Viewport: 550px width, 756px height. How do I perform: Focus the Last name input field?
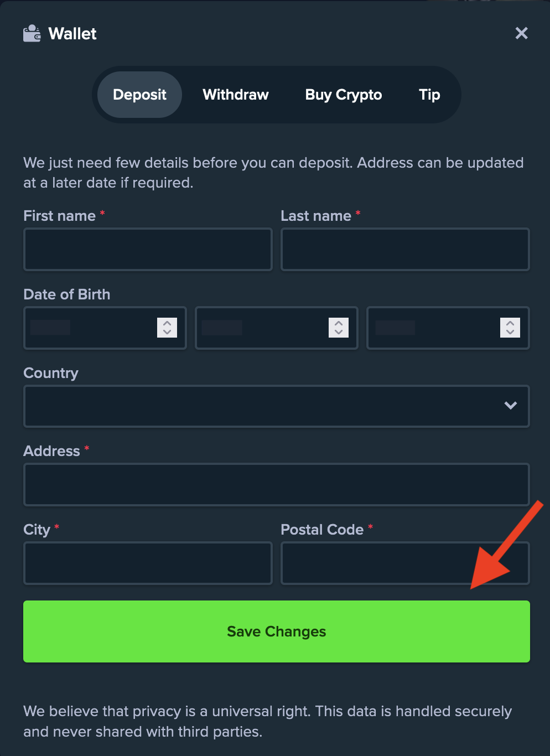[405, 250]
